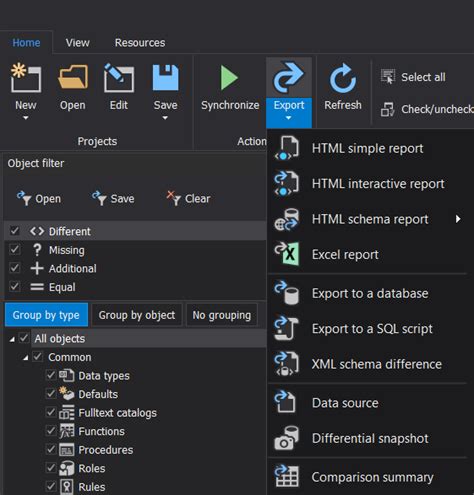Image resolution: width=474 pixels, height=495 pixels.
Task: Click the No grouping button
Action: [x=222, y=315]
